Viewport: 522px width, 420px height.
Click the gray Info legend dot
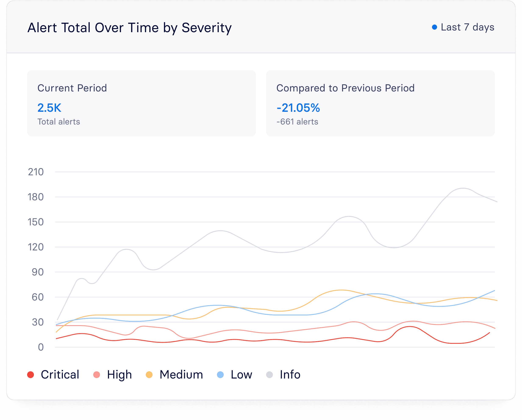(x=269, y=374)
